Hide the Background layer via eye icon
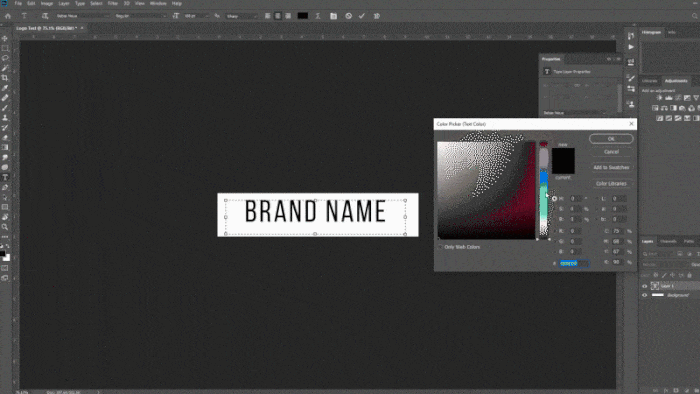Screen dimensions: 700x394 click(644, 295)
